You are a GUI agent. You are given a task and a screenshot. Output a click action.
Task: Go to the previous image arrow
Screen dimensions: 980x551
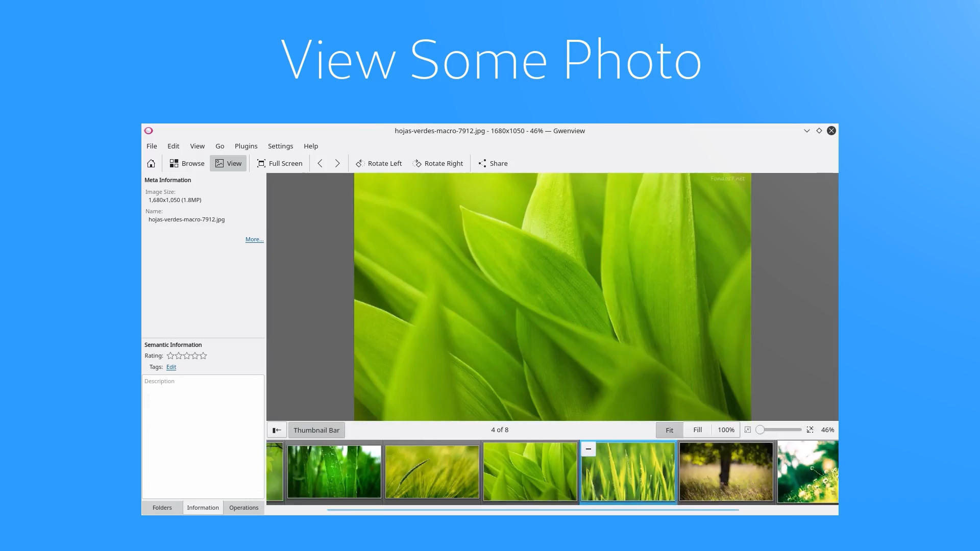(x=320, y=163)
